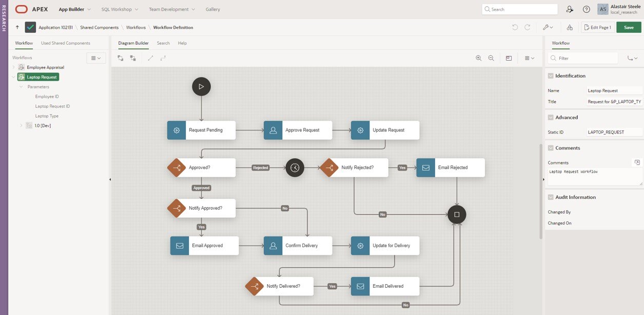The height and width of the screenshot is (315, 644).
Task: Click the zoom out magnifier icon
Action: coord(491,58)
